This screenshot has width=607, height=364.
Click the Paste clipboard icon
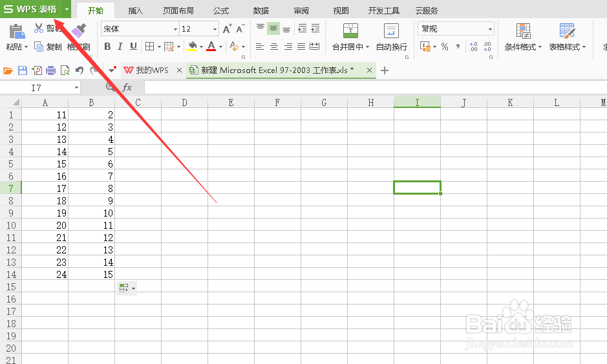point(17,32)
